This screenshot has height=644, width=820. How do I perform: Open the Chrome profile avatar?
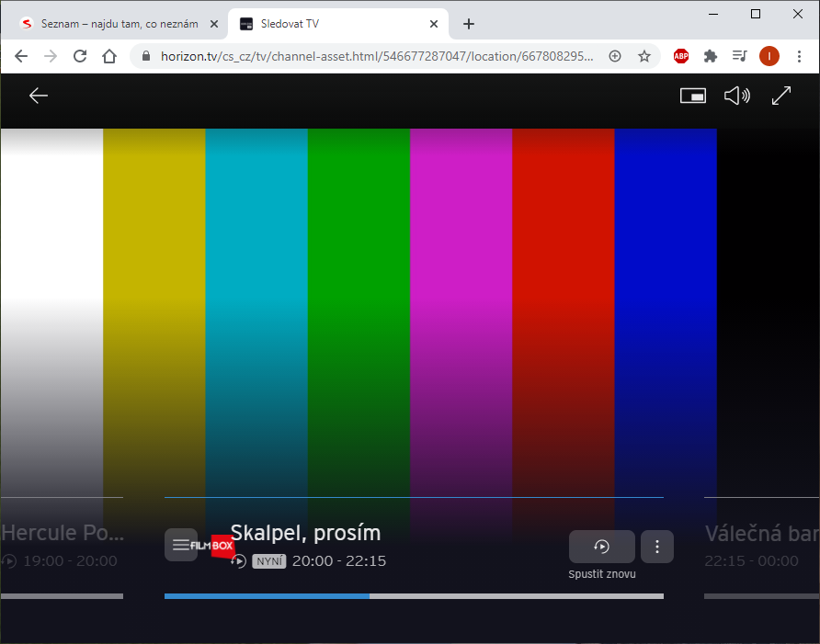point(769,56)
